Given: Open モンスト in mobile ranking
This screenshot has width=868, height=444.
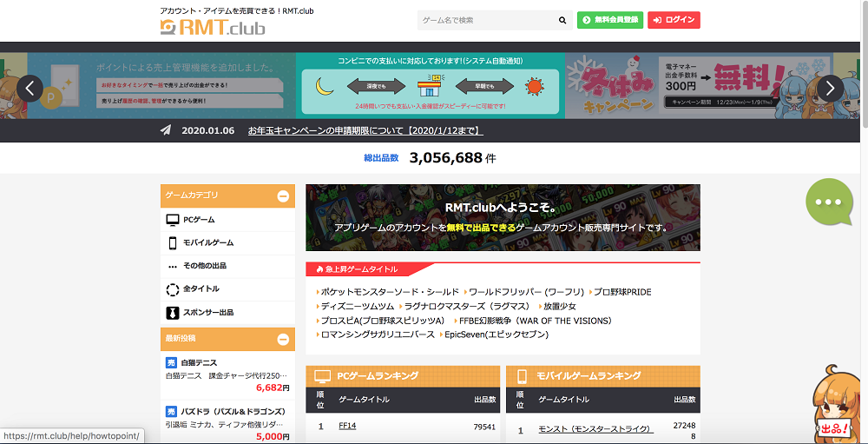Looking at the screenshot, I should [x=595, y=429].
